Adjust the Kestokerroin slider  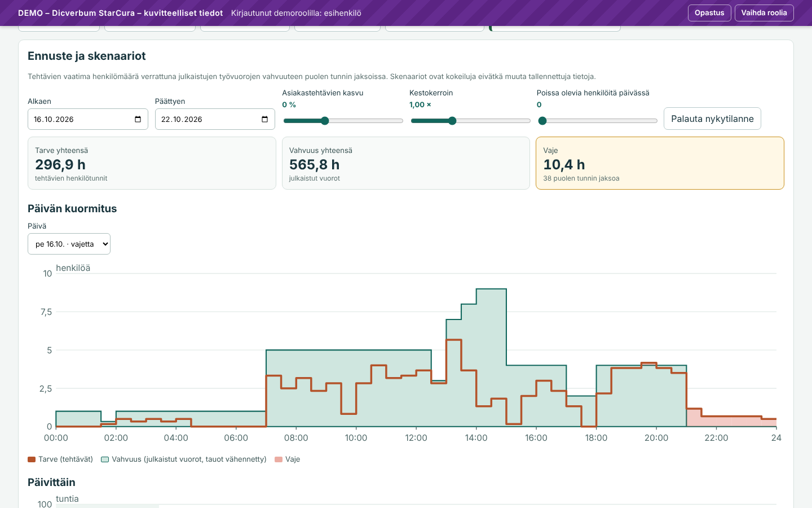[x=470, y=121]
